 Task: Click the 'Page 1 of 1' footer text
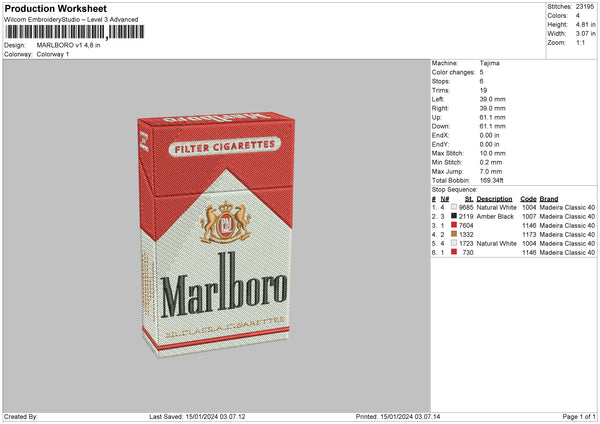point(579,416)
